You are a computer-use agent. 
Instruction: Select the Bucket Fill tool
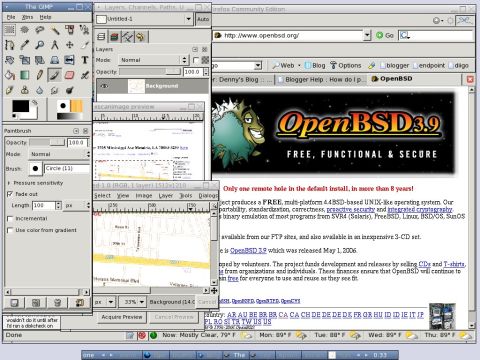pos(10,75)
